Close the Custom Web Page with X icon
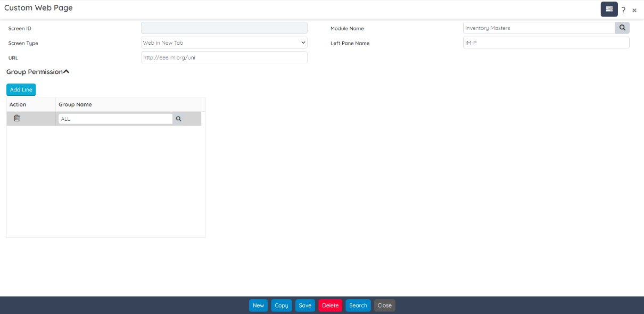The width and height of the screenshot is (644, 314). pyautogui.click(x=634, y=10)
